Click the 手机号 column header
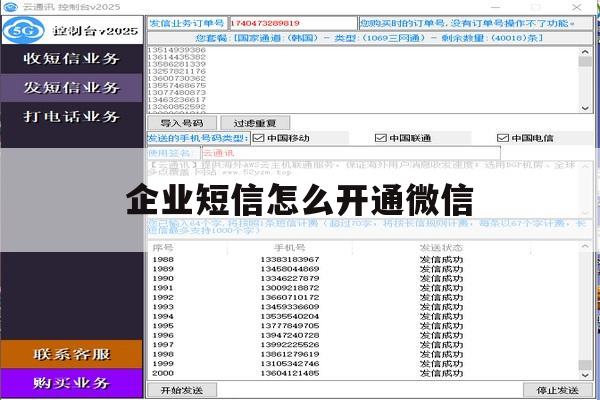 click(x=290, y=248)
